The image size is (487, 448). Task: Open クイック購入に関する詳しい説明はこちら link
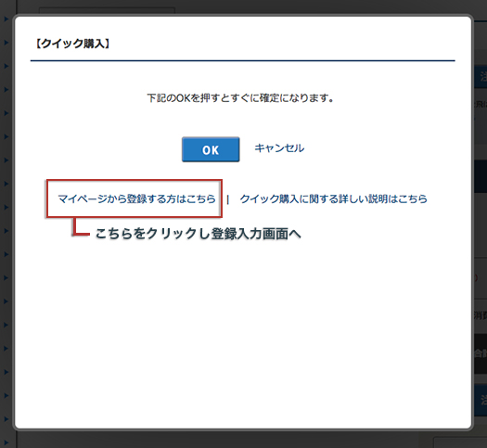[x=334, y=198]
